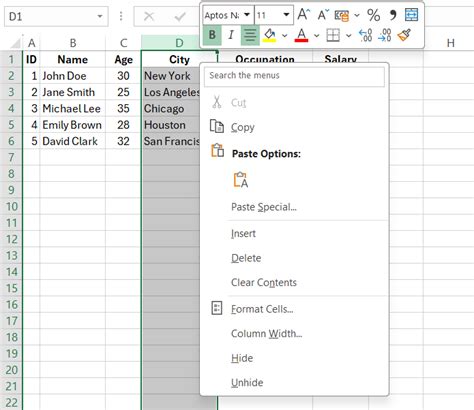Screen dimensions: 474x410
Task: Open the Name Box dropdown arrow
Action: click(99, 16)
